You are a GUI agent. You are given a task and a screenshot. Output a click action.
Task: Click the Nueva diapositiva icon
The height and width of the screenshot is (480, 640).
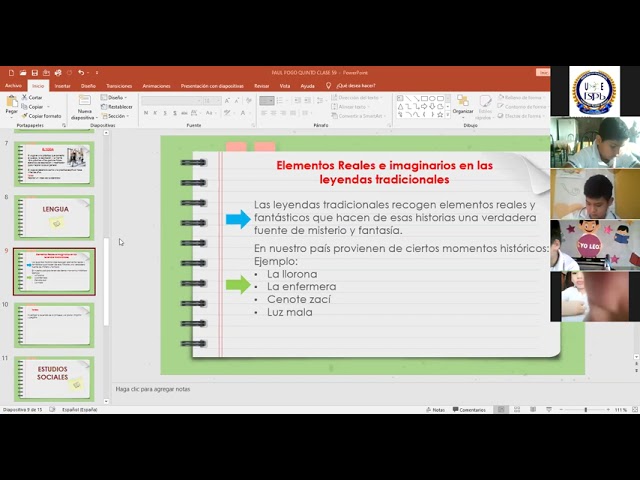(x=84, y=103)
